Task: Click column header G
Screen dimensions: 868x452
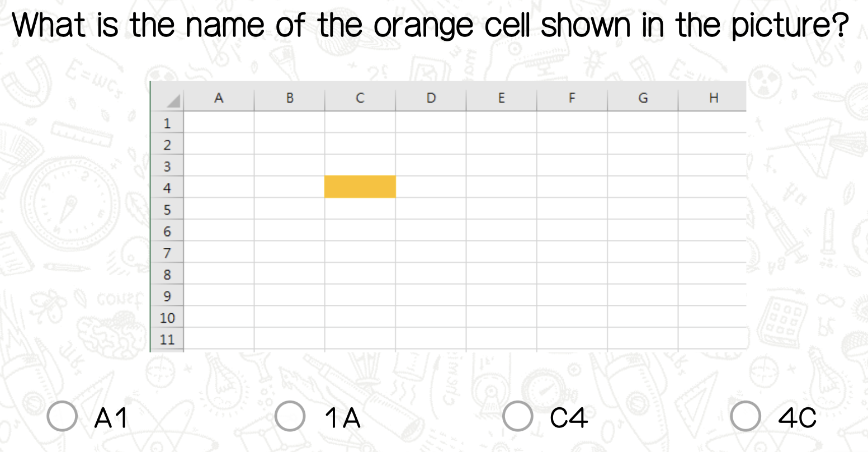Action: click(x=643, y=98)
